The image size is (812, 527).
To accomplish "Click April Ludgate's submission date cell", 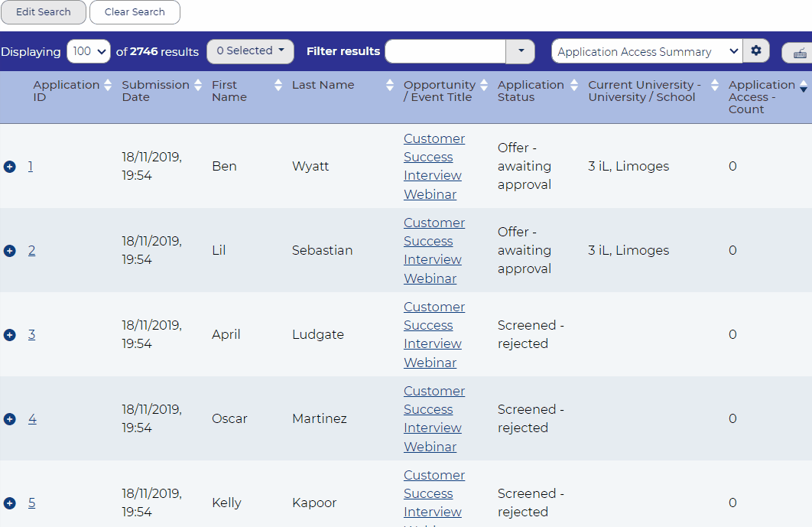I will (x=151, y=335).
